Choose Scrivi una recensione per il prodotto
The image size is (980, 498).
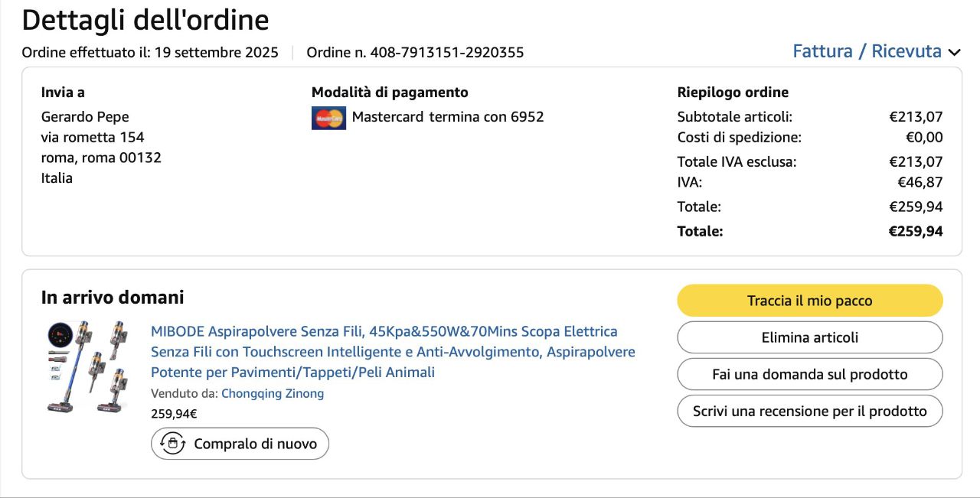809,411
